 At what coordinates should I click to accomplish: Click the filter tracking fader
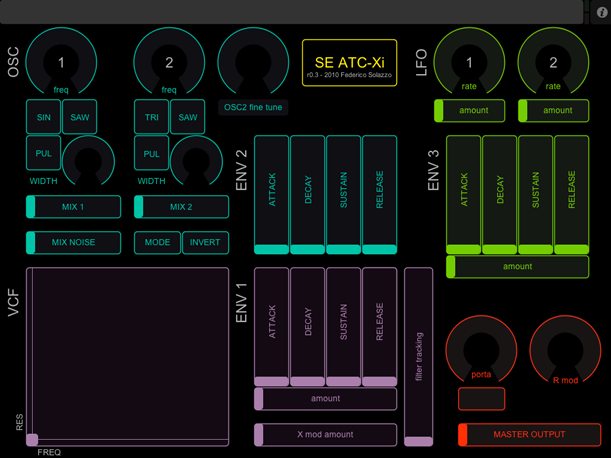point(419,357)
